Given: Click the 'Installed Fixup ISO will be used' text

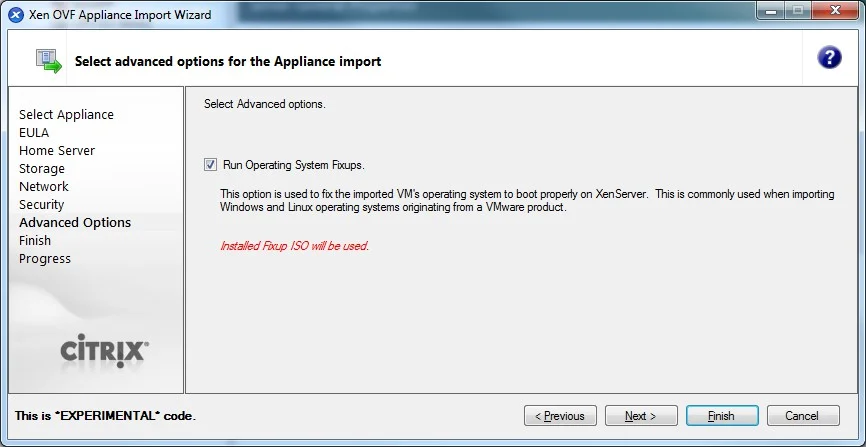Looking at the screenshot, I should pos(294,246).
